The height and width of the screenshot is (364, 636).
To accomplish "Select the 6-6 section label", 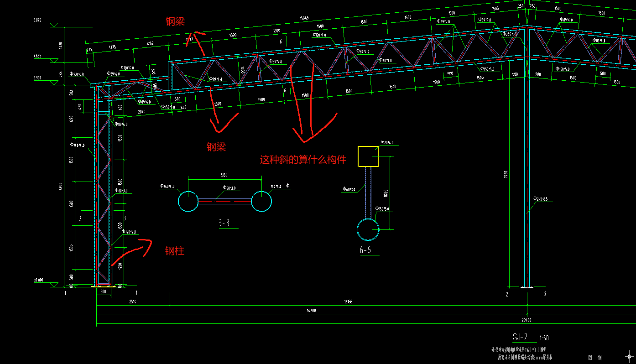I will point(365,250).
